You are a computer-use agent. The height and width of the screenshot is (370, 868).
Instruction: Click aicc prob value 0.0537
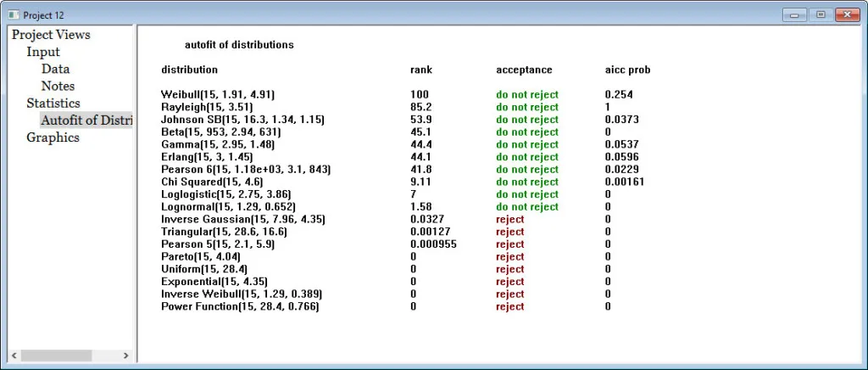621,144
